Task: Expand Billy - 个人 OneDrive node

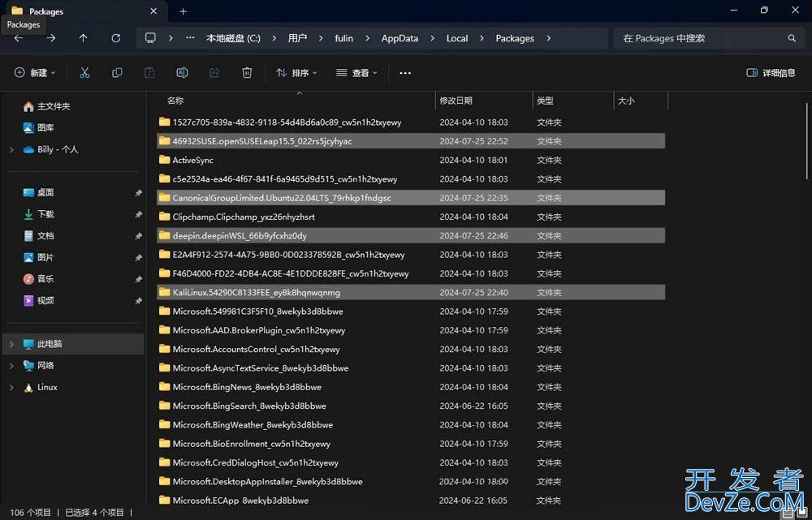Action: coord(11,149)
